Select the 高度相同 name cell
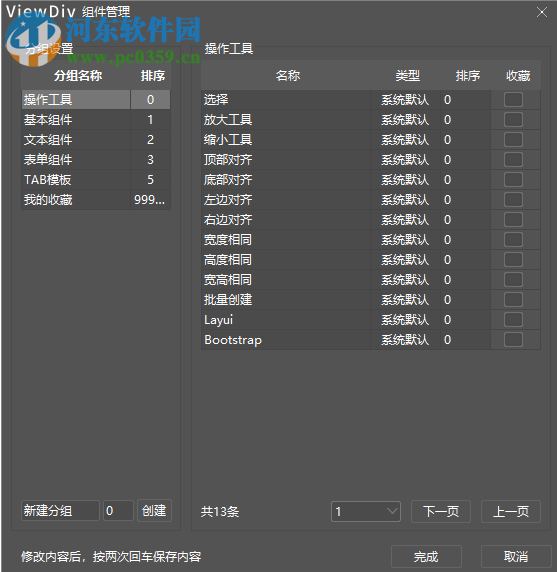 (x=286, y=260)
